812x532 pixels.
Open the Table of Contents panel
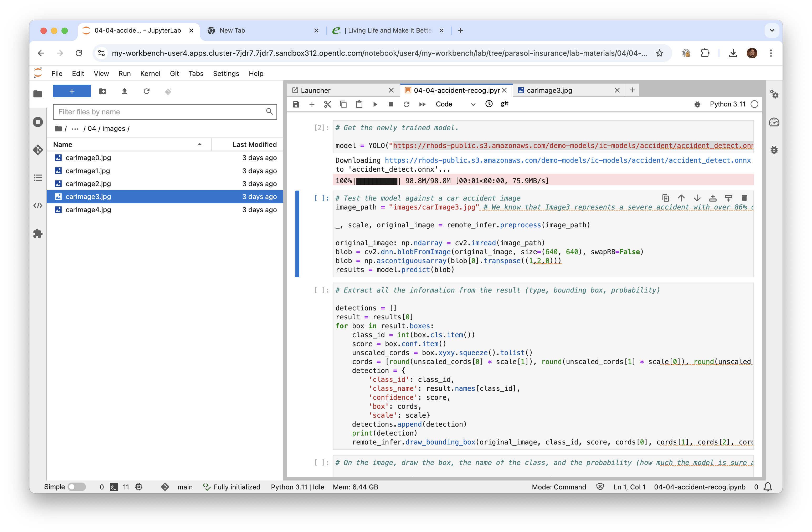38,177
